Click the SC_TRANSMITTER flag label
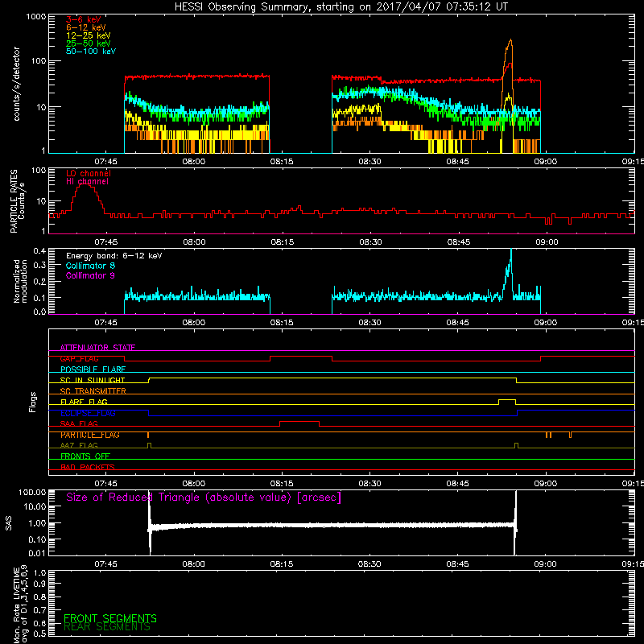This screenshot has height=644, width=644. pos(93,391)
